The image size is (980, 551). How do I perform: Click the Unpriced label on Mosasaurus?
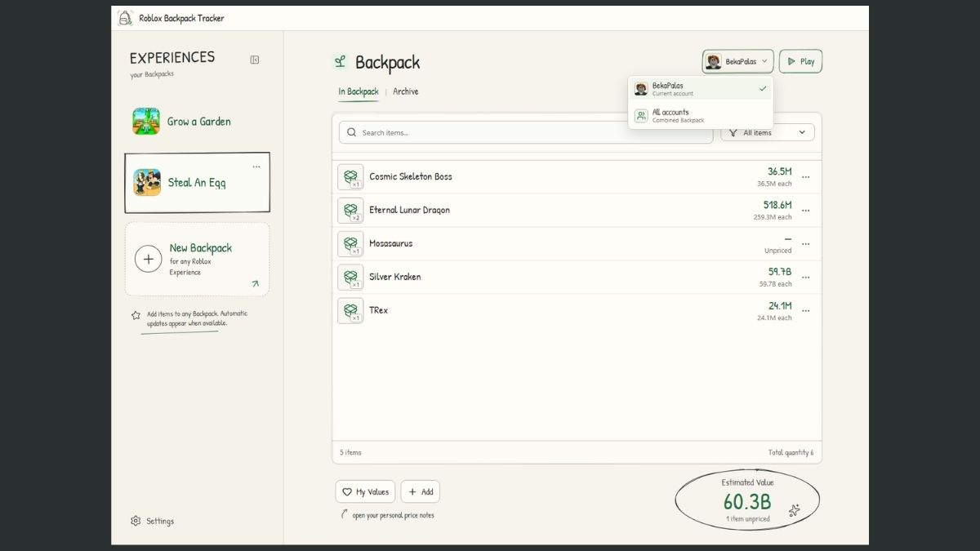tap(777, 251)
